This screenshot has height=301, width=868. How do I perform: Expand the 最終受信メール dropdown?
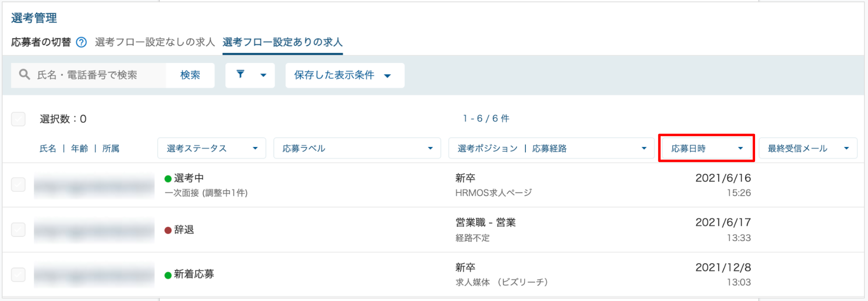click(x=808, y=148)
